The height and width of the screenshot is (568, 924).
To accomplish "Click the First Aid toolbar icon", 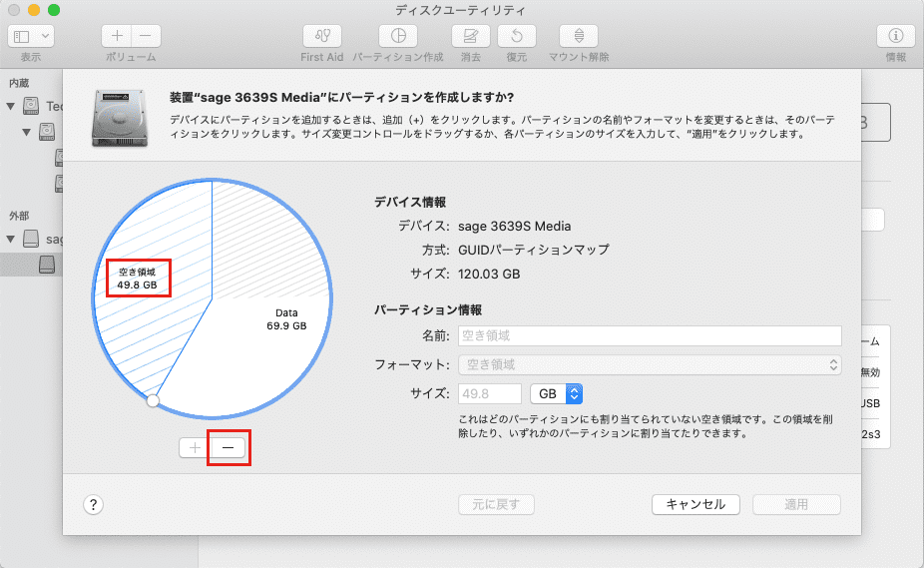I will (321, 36).
